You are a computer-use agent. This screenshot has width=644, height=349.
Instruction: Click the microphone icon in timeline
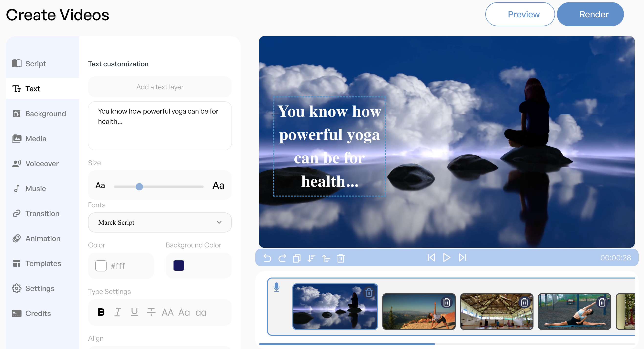coord(277,288)
